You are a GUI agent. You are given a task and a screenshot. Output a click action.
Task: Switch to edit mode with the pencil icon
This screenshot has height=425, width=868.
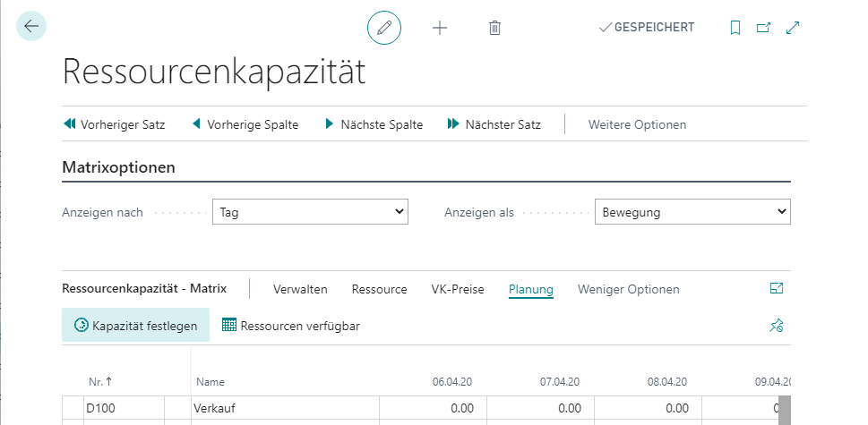[384, 28]
